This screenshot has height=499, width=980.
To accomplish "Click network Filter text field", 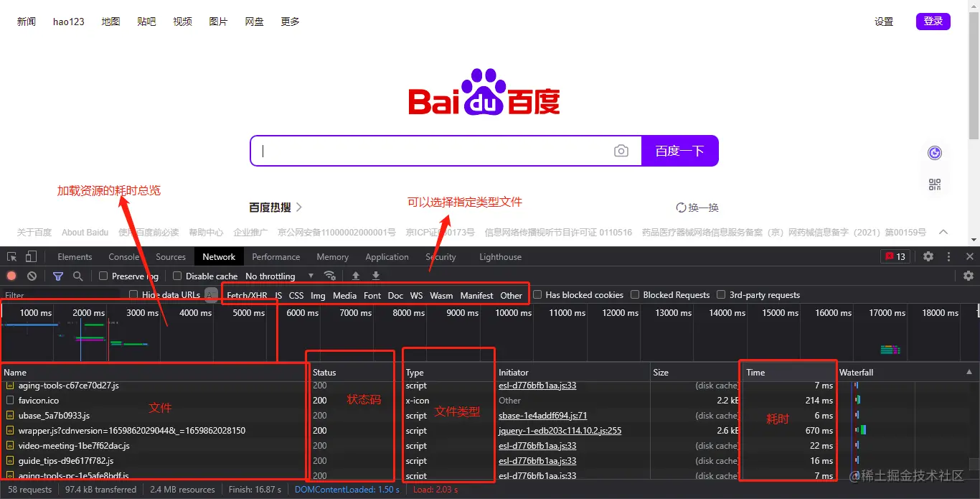I will coord(61,295).
